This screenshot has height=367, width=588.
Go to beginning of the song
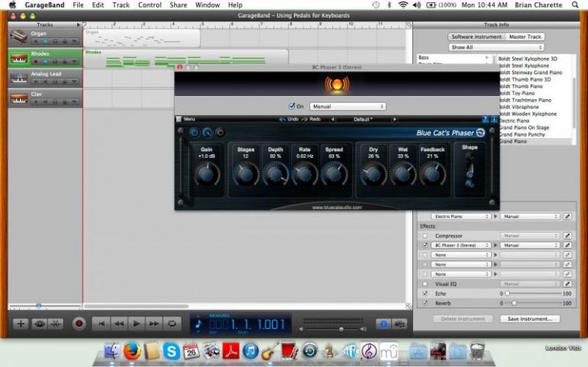point(102,324)
